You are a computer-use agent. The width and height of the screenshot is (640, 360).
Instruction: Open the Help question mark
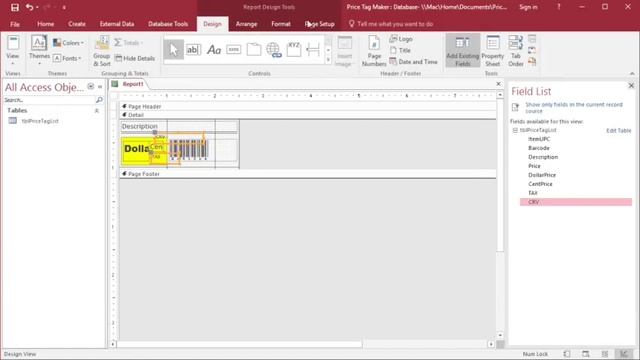[558, 7]
